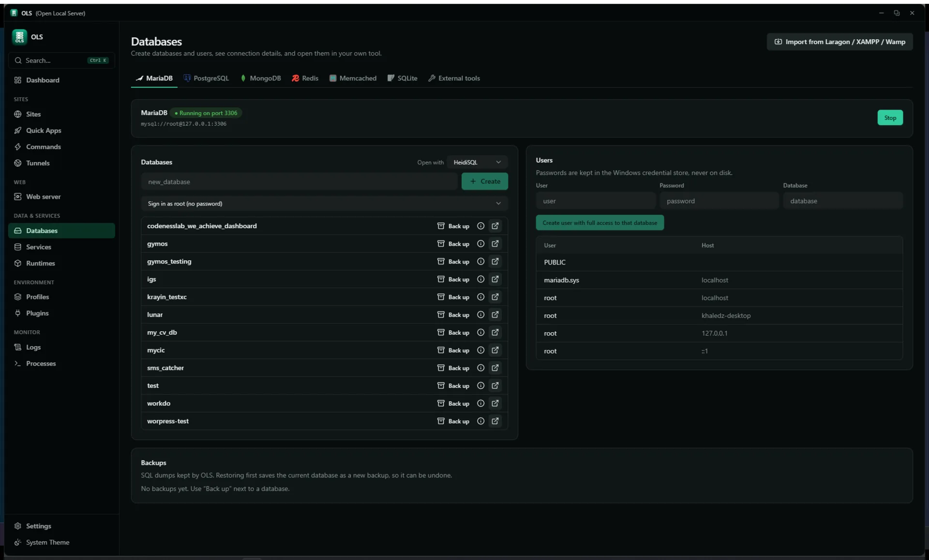Click info icon on lunar row
The image size is (929, 560).
480,314
